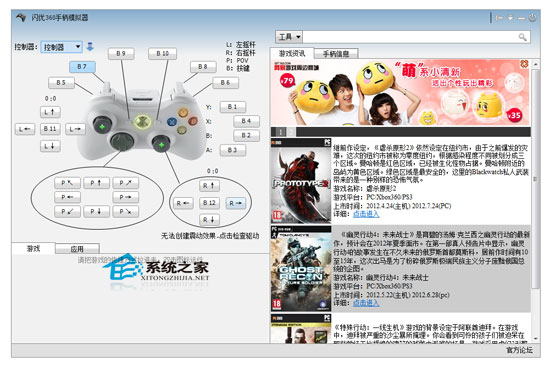This screenshot has width=550, height=367.
Task: Click the B 9 mapping button
Action: 121,53
